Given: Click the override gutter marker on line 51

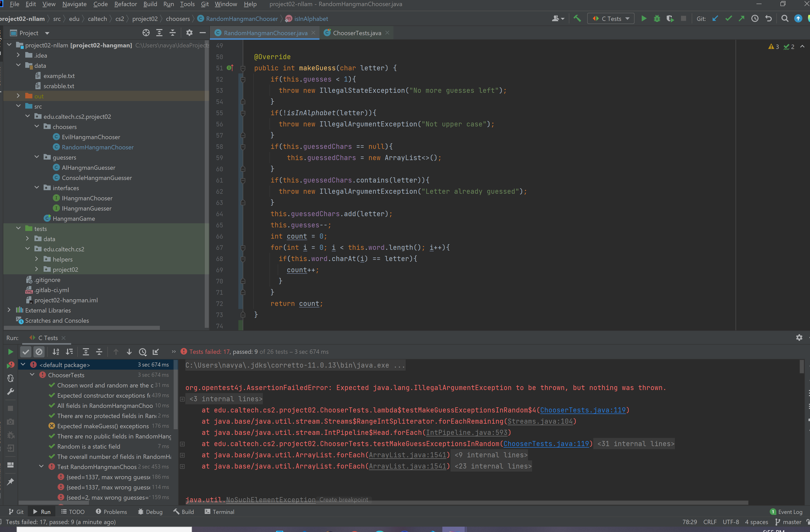Looking at the screenshot, I should tap(230, 68).
